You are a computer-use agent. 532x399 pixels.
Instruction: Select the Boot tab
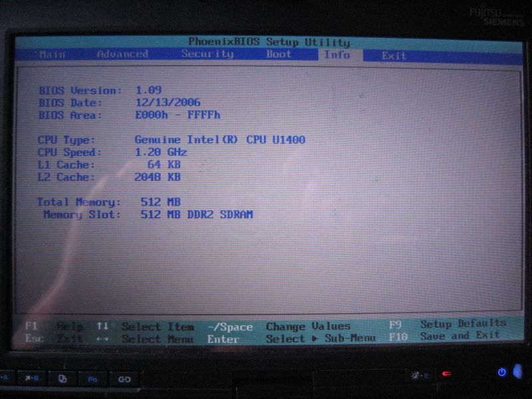coord(279,55)
